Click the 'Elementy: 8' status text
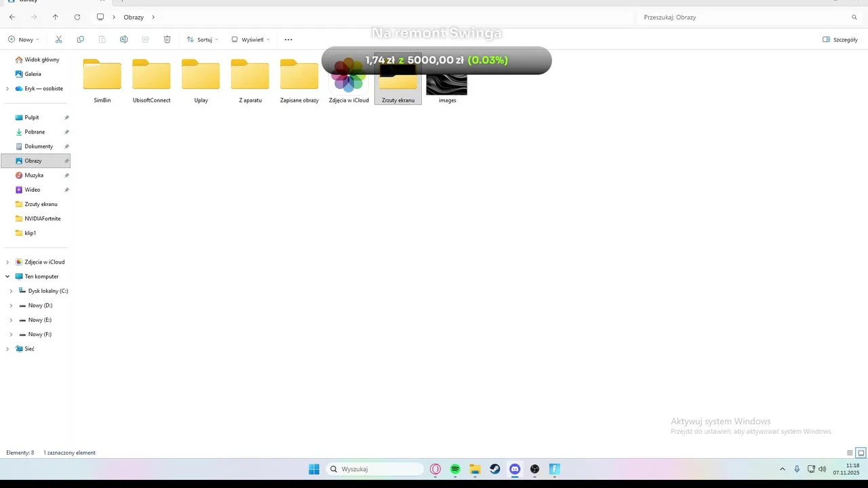The width and height of the screenshot is (868, 488). pyautogui.click(x=20, y=453)
